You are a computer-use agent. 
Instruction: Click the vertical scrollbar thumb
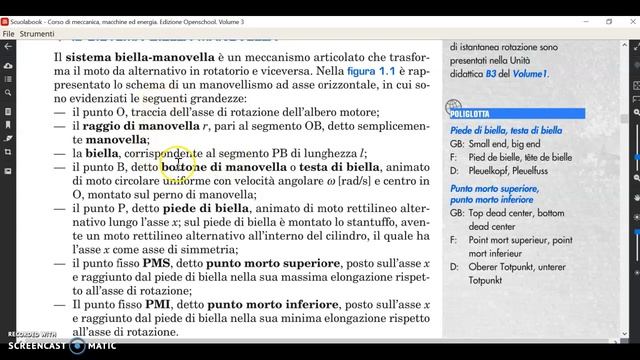pos(624,118)
